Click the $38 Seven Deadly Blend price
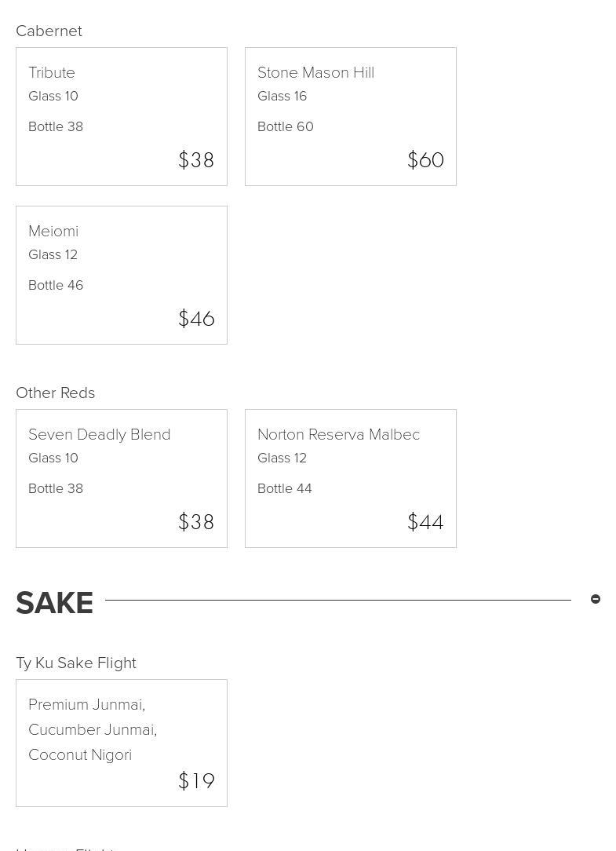Image resolution: width=616 pixels, height=851 pixels. point(196,522)
